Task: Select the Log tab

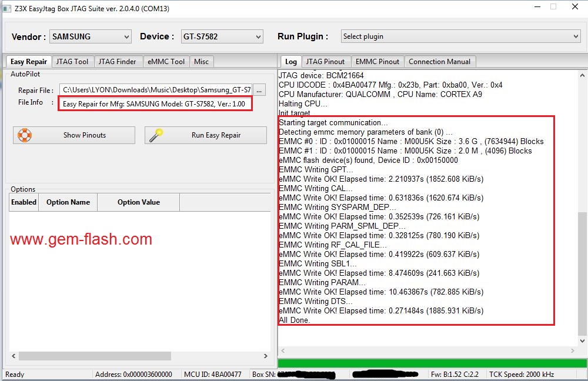Action: pos(290,62)
